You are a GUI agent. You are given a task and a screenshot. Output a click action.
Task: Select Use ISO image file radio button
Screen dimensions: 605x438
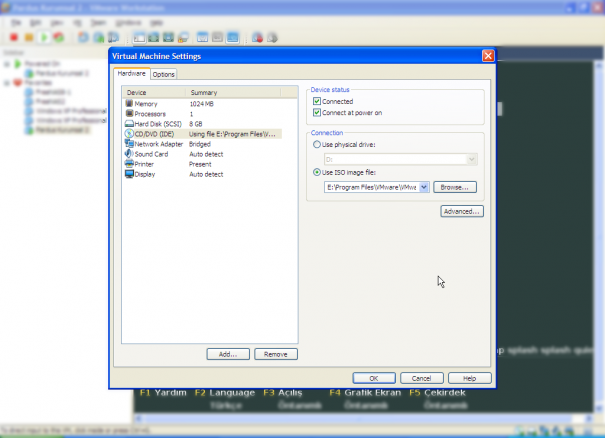317,172
